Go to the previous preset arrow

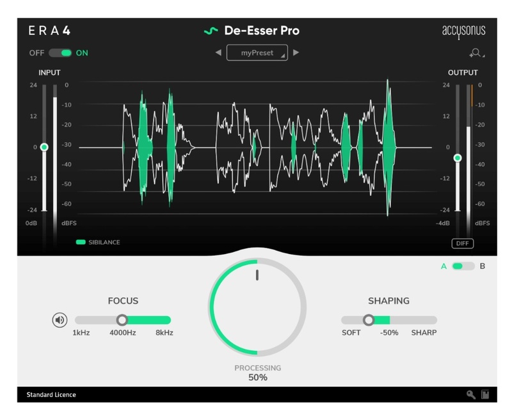click(218, 52)
